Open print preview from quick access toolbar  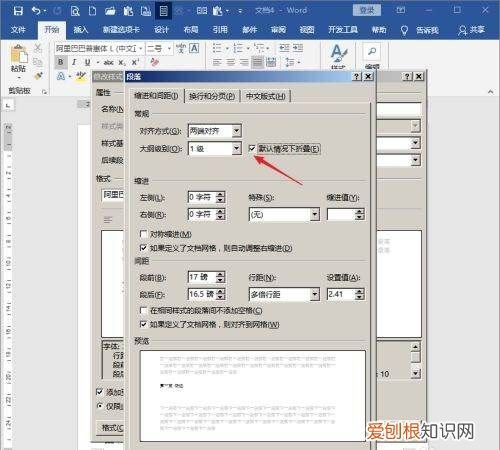click(x=75, y=11)
